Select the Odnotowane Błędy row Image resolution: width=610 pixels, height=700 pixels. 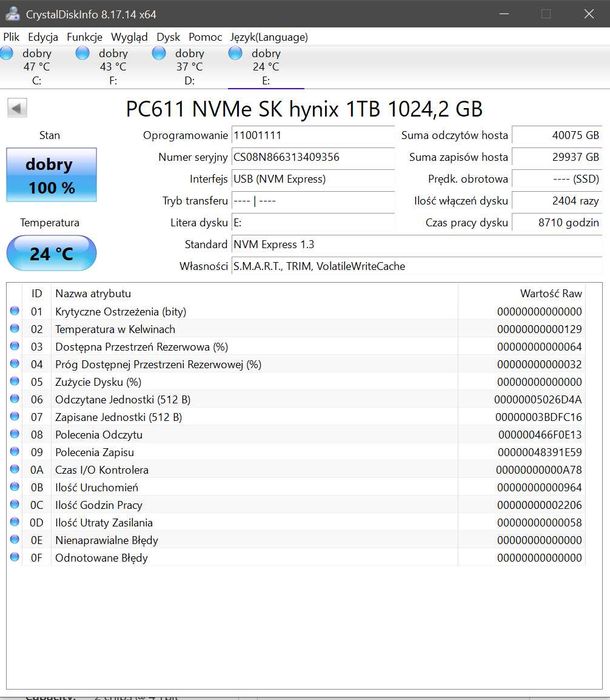coord(296,558)
